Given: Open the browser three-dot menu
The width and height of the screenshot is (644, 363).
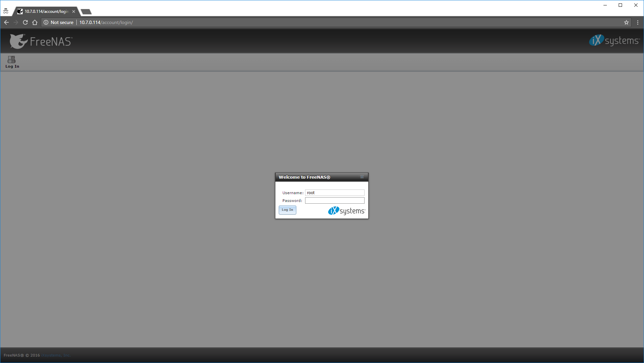Looking at the screenshot, I should coord(638,22).
